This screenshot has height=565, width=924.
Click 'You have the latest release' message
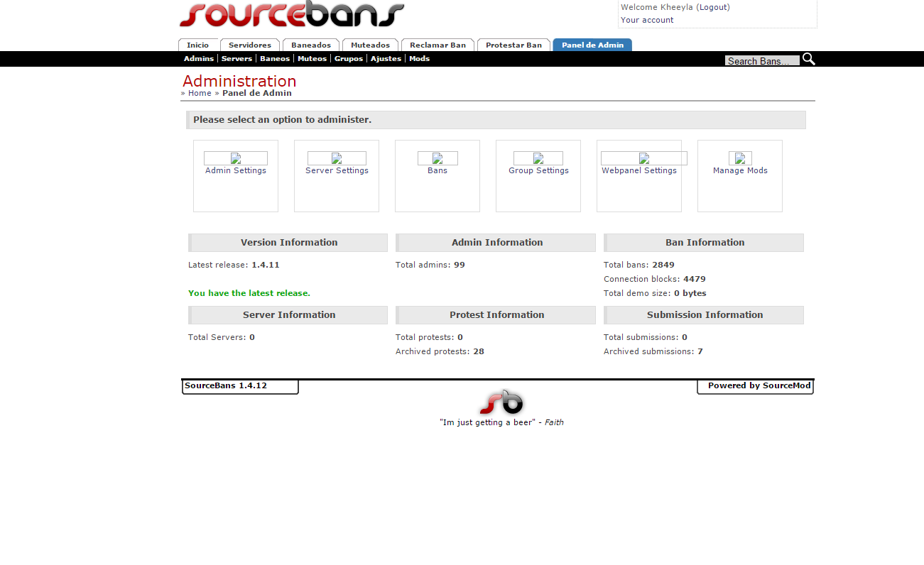(249, 293)
